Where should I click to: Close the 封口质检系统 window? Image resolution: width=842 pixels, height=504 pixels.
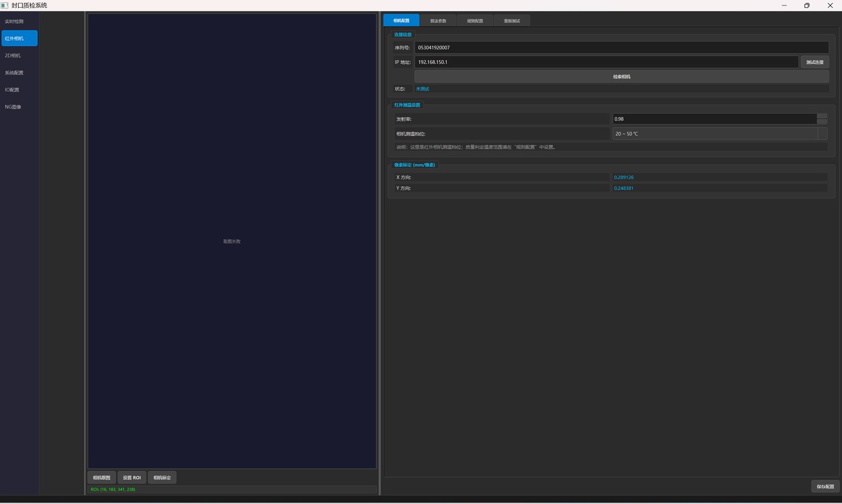point(830,5)
